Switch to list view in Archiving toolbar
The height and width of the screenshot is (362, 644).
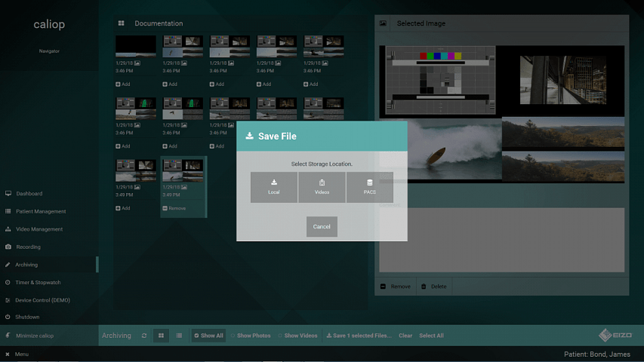point(179,336)
